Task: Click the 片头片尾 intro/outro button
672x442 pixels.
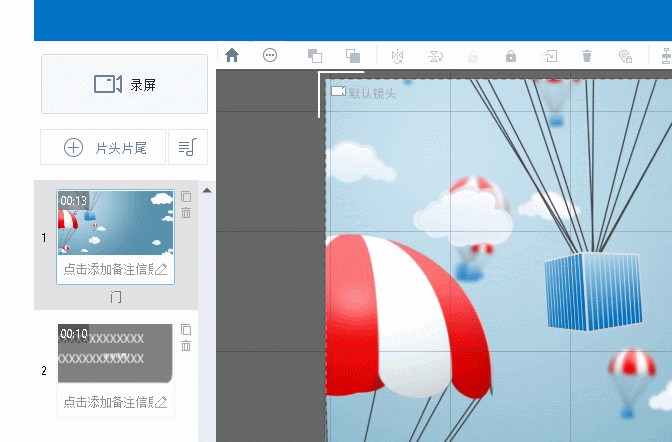Action: [x=103, y=148]
